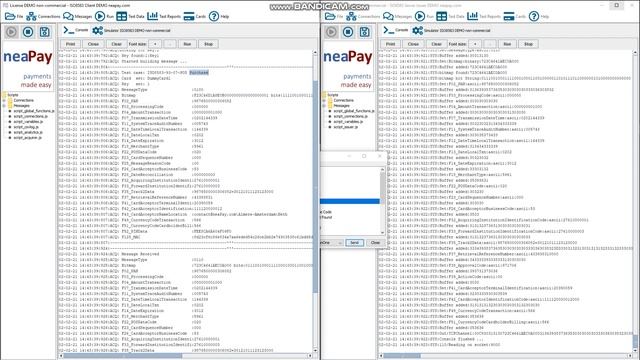The width and height of the screenshot is (640, 360).
Task: Select script_variables.js in left window tree
Action: tap(28, 122)
